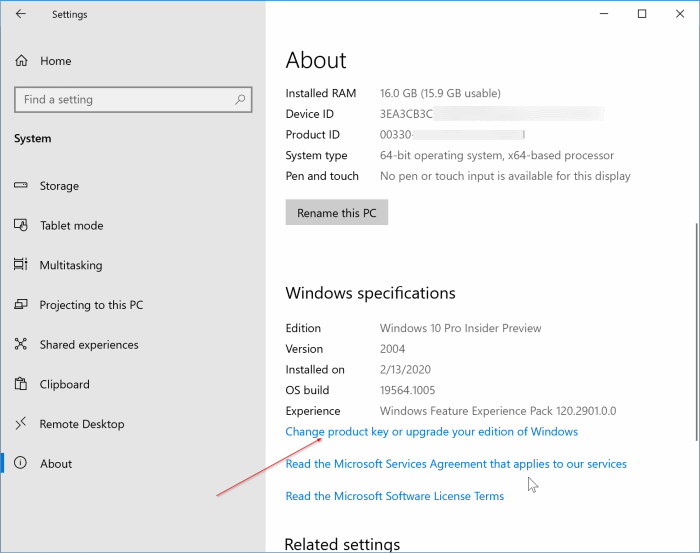
Task: Click the Shared experiences icon
Action: pos(21,344)
